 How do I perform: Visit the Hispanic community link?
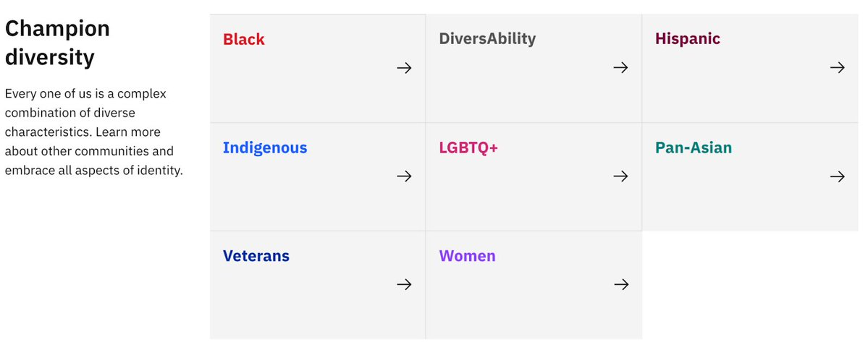click(x=688, y=39)
